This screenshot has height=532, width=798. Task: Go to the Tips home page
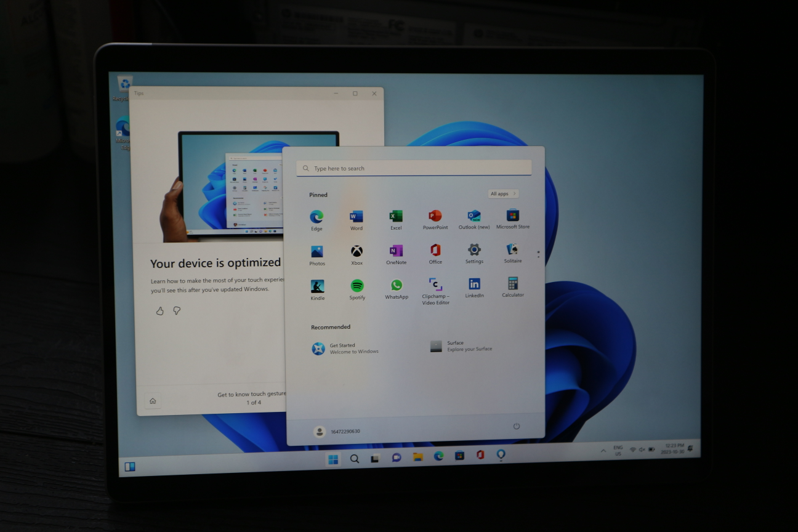pos(153,401)
